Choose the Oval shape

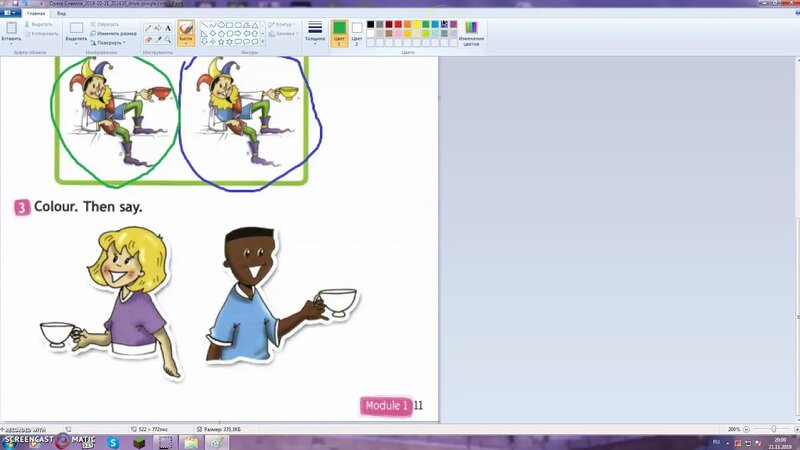(221, 25)
